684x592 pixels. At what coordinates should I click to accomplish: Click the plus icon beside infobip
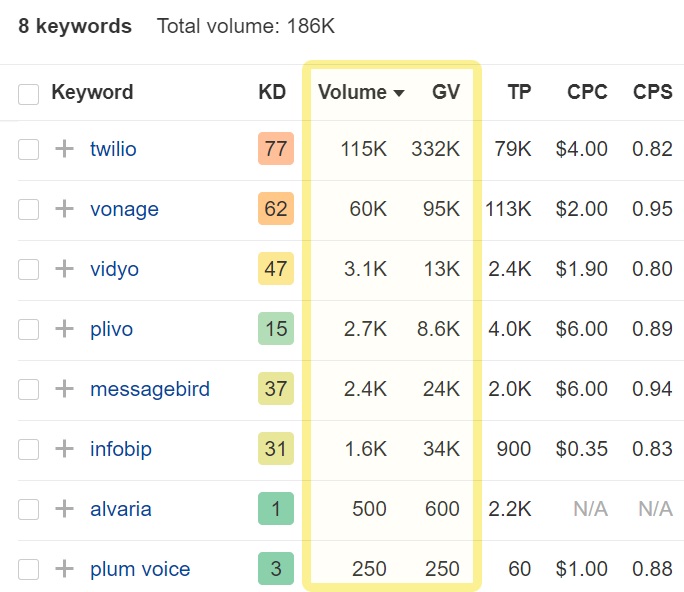point(64,449)
